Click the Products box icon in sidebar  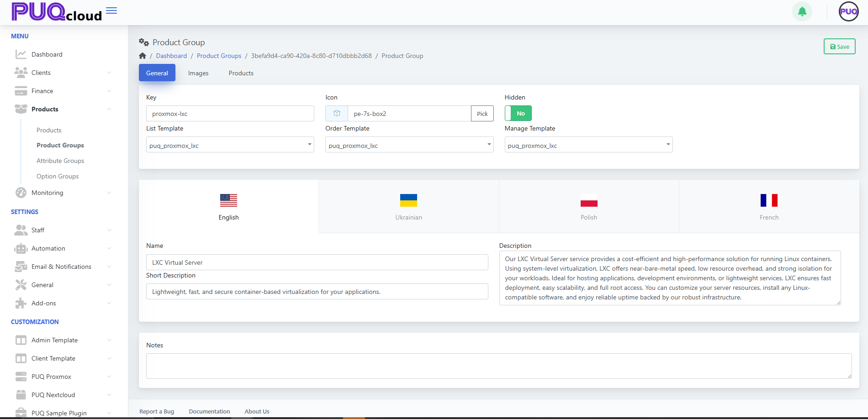click(x=21, y=109)
